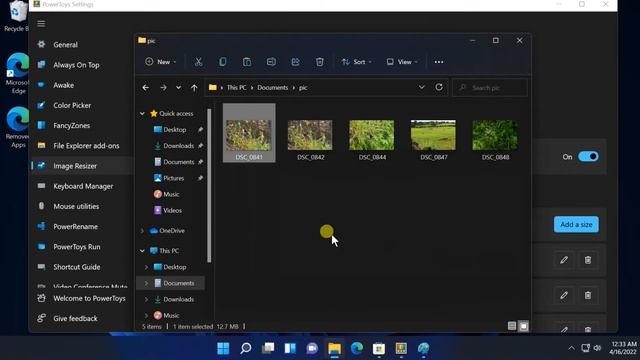This screenshot has width=640, height=360.
Task: Open the Sort dropdown menu
Action: [357, 62]
